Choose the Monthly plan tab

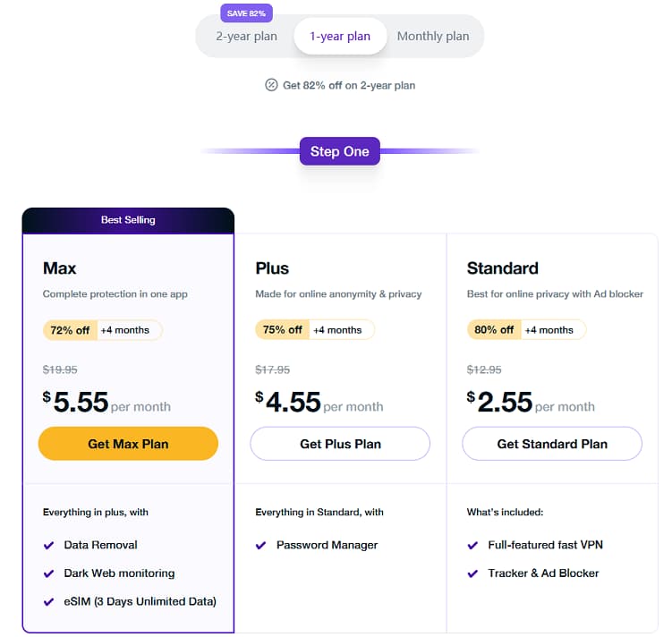[433, 37]
